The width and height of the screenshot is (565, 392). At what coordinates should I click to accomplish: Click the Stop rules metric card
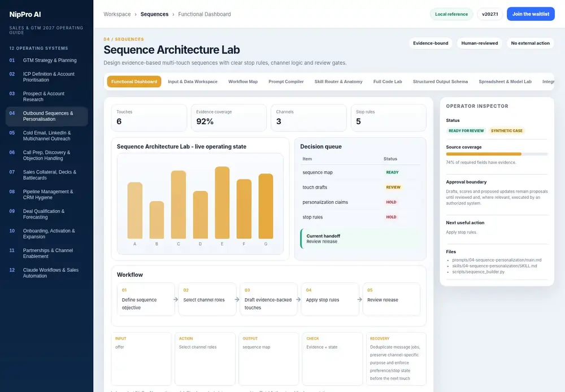[389, 118]
